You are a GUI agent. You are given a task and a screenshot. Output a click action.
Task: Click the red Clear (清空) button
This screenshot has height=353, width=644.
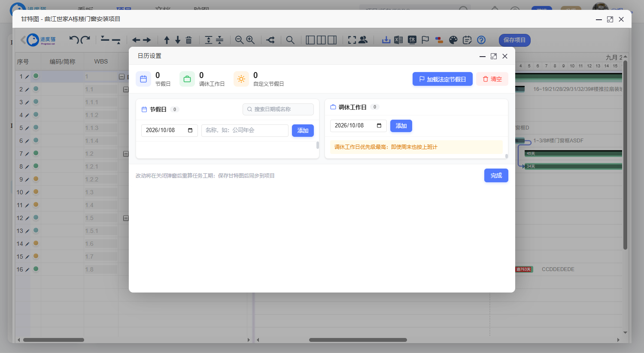[x=492, y=79]
